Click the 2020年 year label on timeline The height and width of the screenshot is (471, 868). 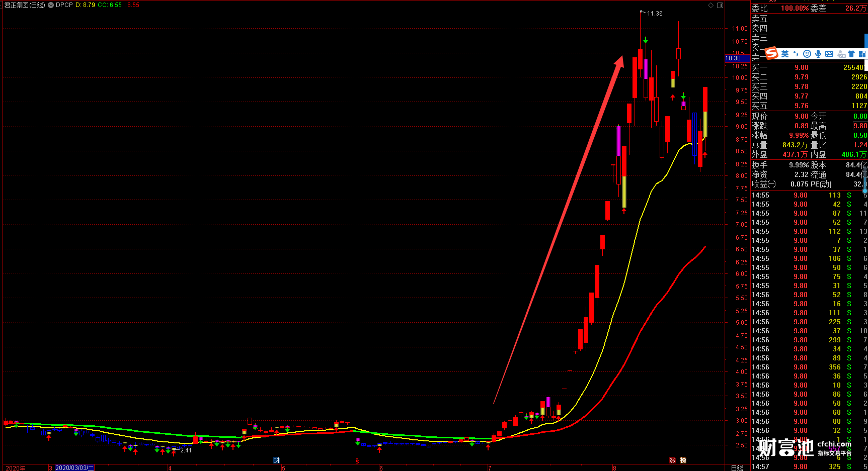pos(16,468)
